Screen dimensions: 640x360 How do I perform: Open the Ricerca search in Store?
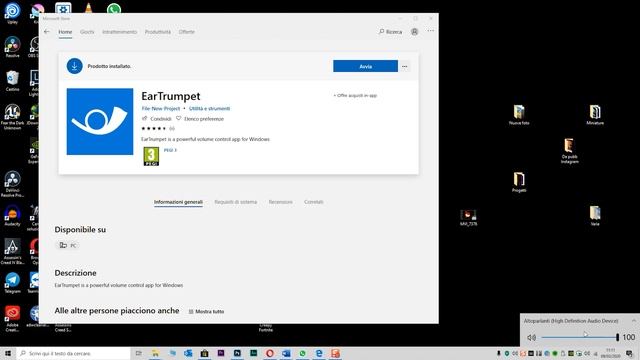pyautogui.click(x=391, y=31)
